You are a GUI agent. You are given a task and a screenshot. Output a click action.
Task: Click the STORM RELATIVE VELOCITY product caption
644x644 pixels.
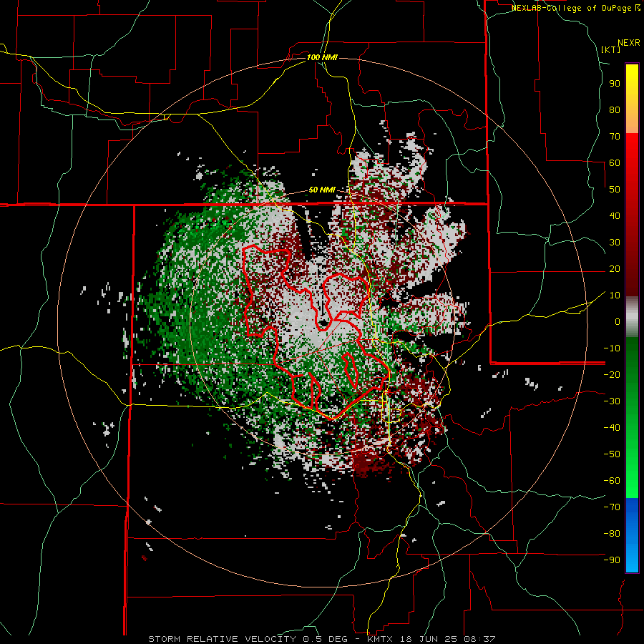321,639
